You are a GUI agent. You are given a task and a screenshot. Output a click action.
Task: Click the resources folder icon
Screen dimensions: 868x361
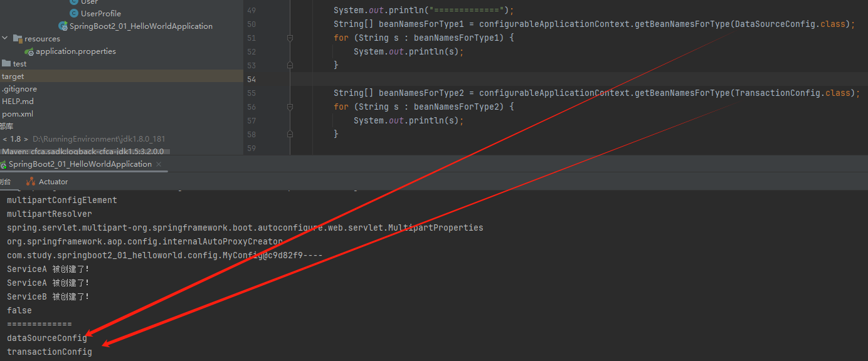pos(18,38)
